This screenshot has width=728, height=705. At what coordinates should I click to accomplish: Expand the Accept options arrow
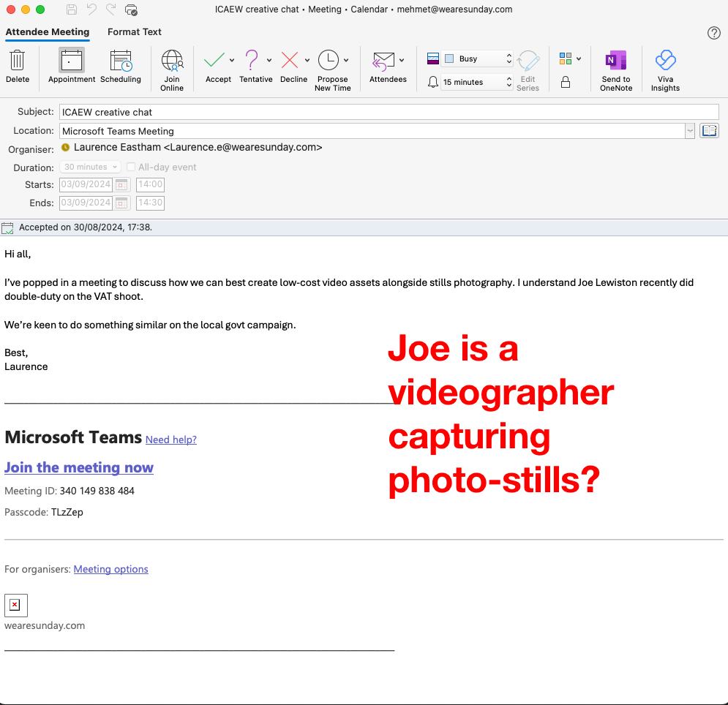pyautogui.click(x=232, y=60)
